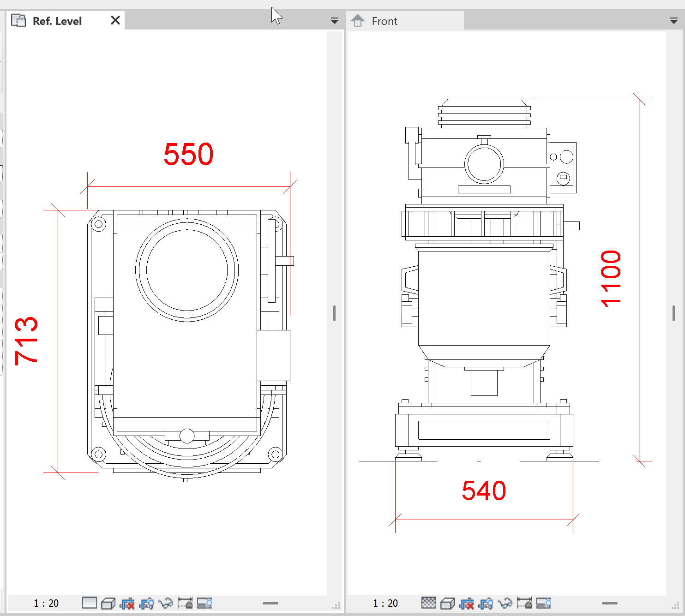
Task: Reveal Constraints icon in Ref. Level view
Action: click(x=185, y=603)
